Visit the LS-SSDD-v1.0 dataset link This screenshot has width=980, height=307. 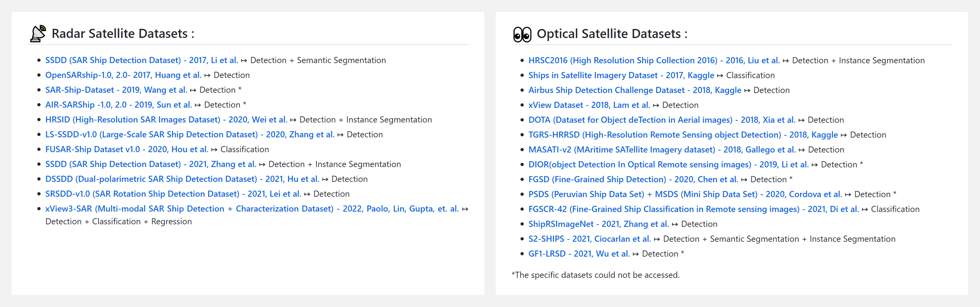(x=190, y=134)
